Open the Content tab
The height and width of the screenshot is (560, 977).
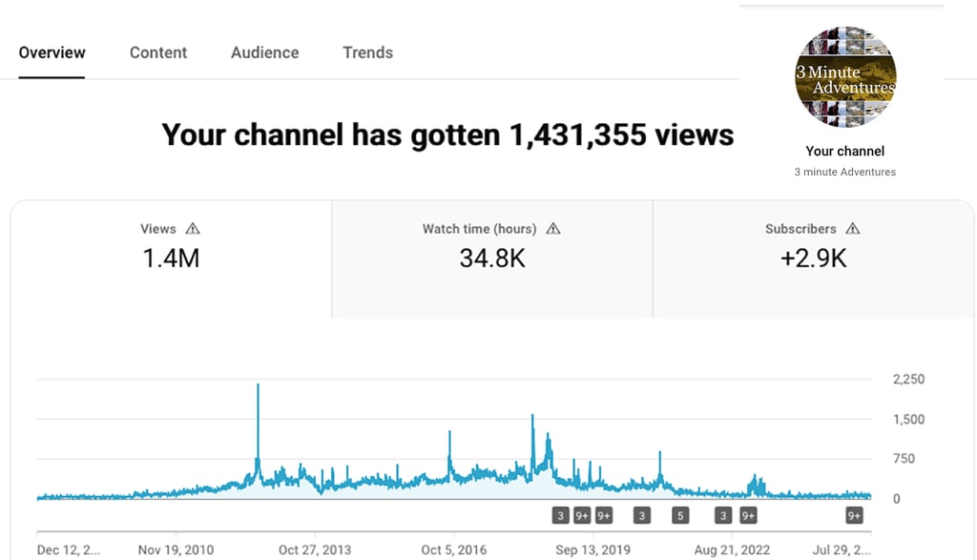tap(158, 52)
